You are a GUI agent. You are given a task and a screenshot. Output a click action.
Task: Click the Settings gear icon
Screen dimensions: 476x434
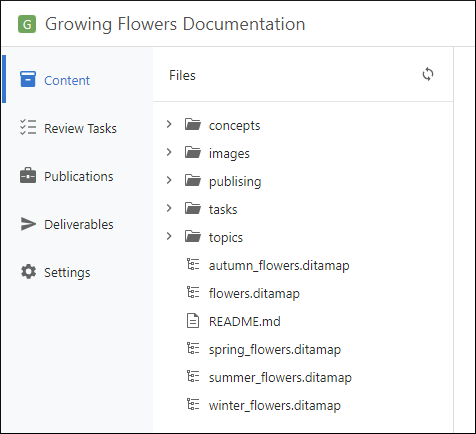pos(28,272)
